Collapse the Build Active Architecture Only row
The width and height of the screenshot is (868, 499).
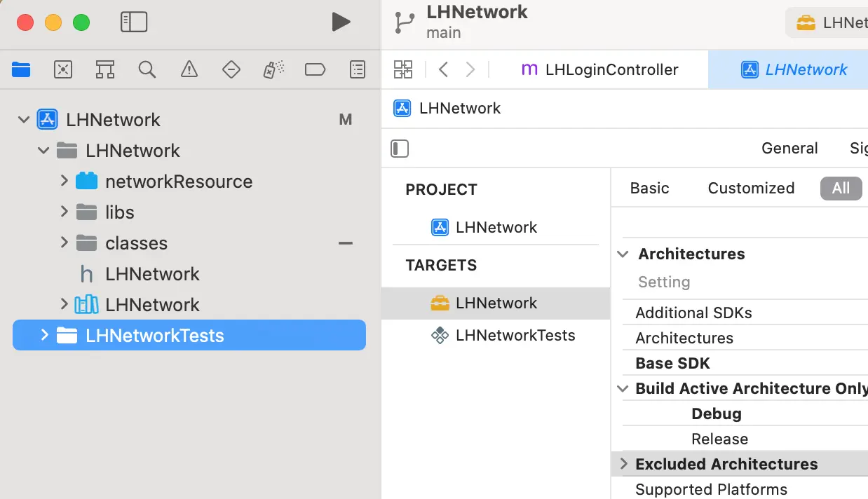pos(623,388)
